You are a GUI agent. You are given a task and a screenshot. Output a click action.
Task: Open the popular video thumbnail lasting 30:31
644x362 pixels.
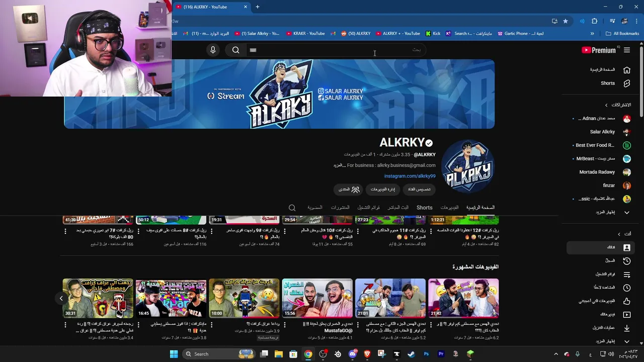point(98,299)
